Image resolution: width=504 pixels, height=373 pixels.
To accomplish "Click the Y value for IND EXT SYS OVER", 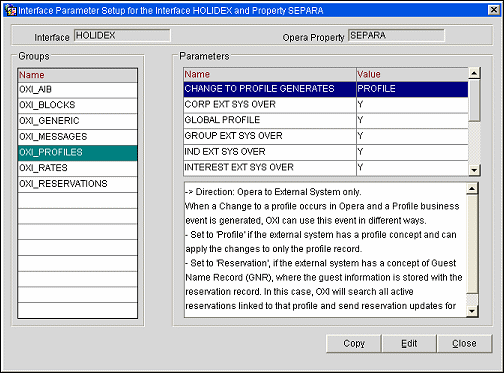I will pos(412,152).
